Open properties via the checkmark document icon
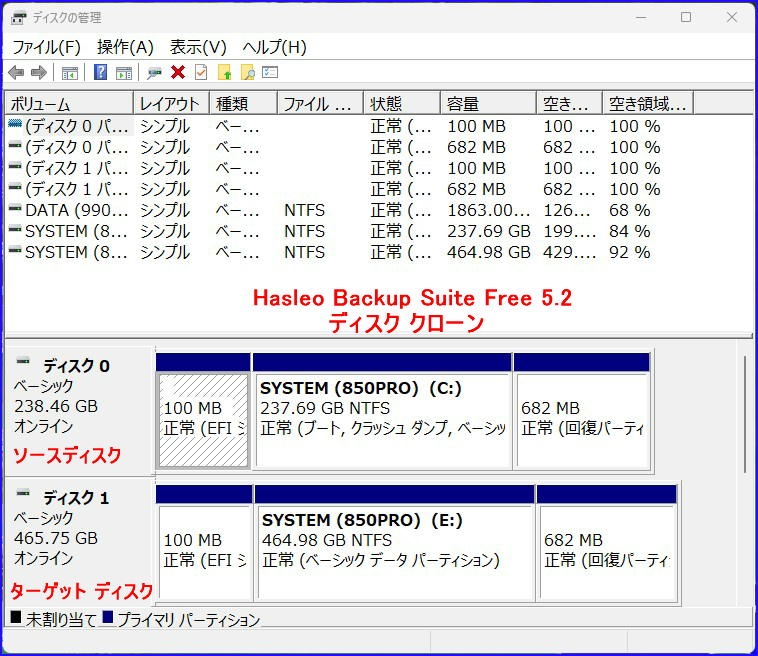This screenshot has height=656, width=758. 201,73
